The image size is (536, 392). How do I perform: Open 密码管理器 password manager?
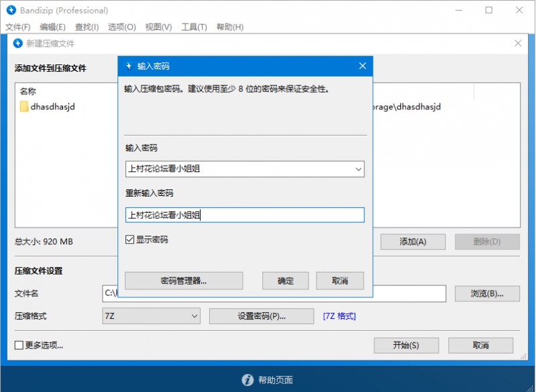pyautogui.click(x=184, y=281)
